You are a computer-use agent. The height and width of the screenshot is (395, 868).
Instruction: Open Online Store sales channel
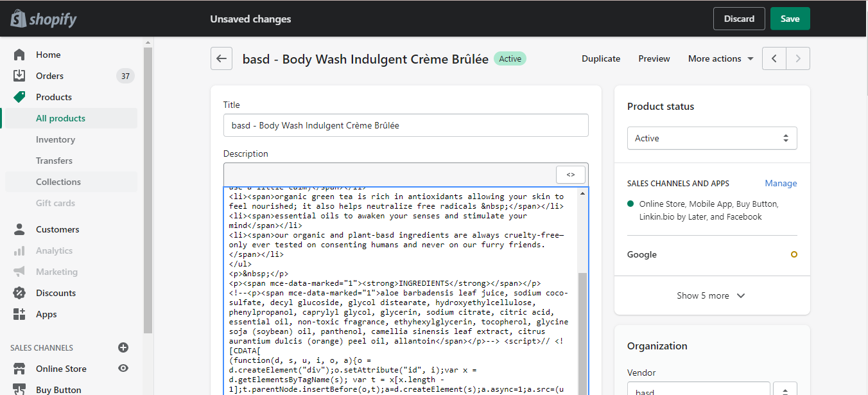point(61,369)
